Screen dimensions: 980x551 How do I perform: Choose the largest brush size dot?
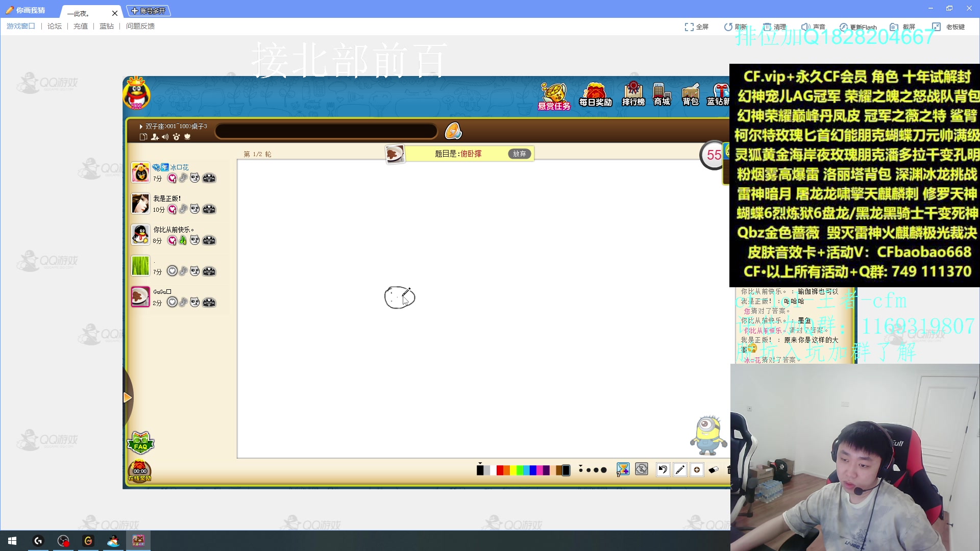point(604,470)
